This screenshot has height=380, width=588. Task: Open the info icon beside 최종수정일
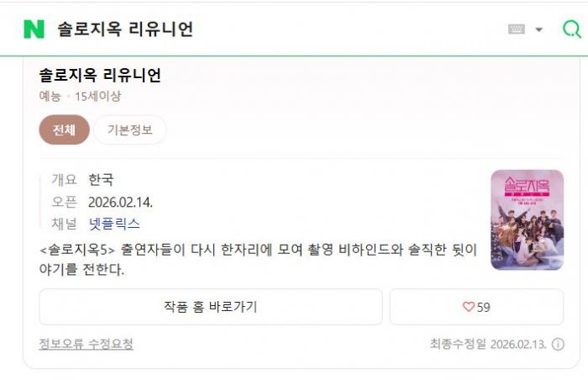pos(558,344)
